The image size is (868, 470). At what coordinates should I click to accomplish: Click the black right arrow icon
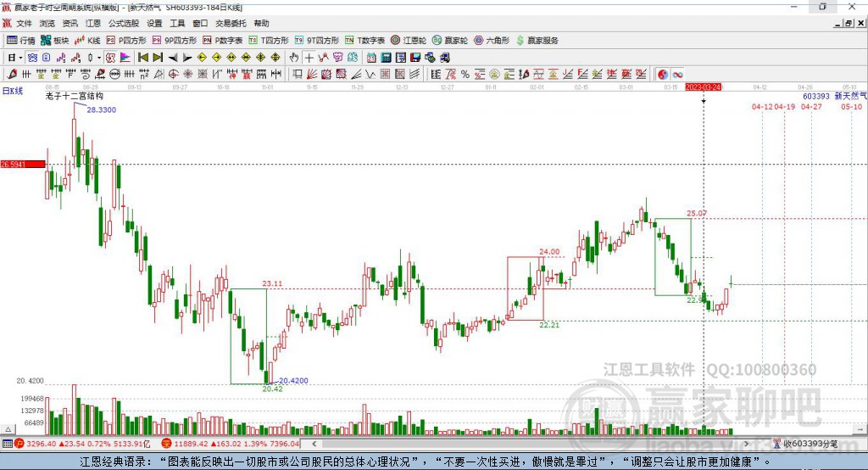tap(187, 58)
